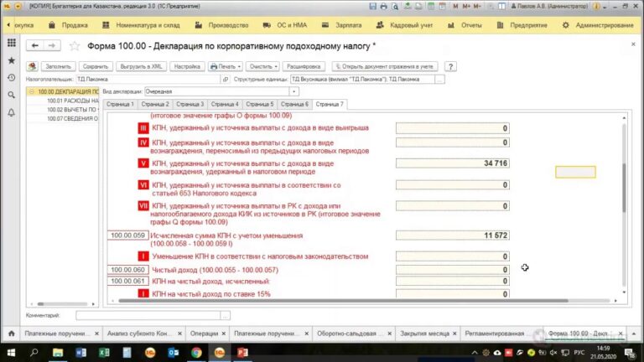The width and height of the screenshot is (644, 362).
Task: Save via floppy disk icon in title bar
Action: pos(372,6)
